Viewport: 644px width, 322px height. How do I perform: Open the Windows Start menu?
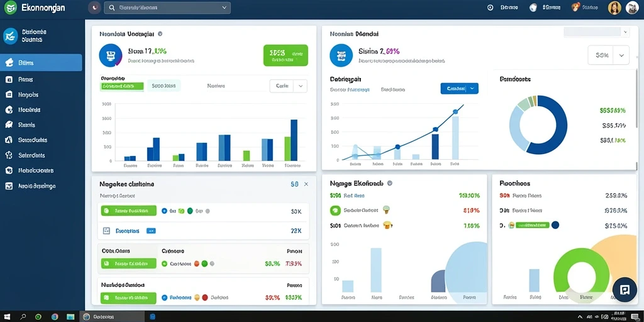coord(8,317)
